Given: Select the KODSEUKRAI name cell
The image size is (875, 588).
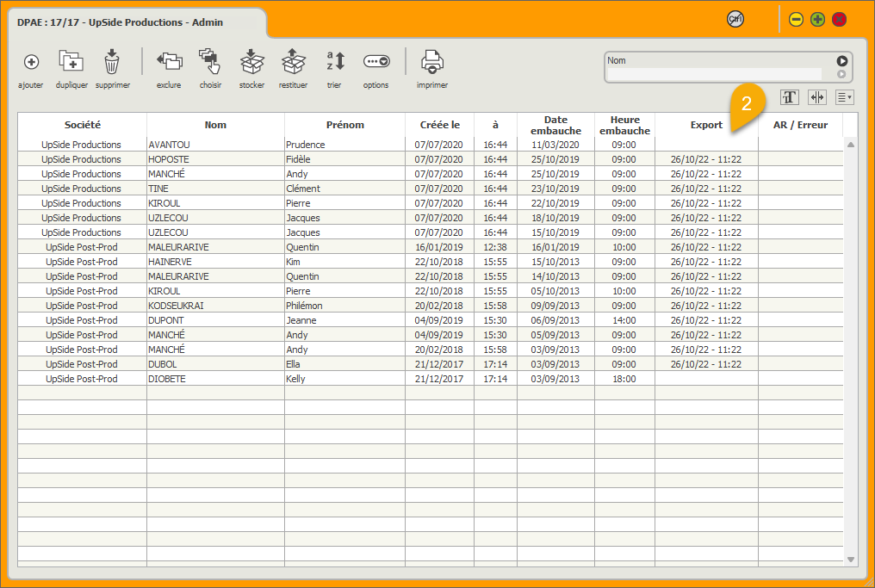Looking at the screenshot, I should (215, 306).
